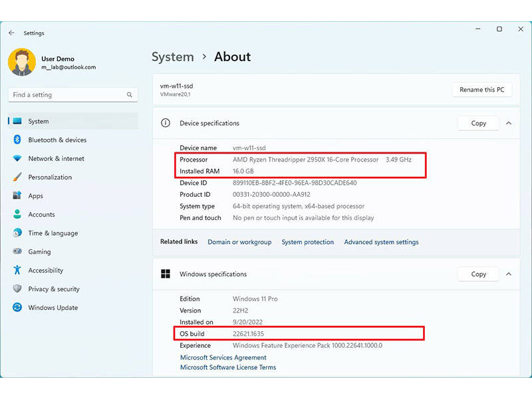Click the vm-w11-ssd PC name heading

tap(176, 86)
